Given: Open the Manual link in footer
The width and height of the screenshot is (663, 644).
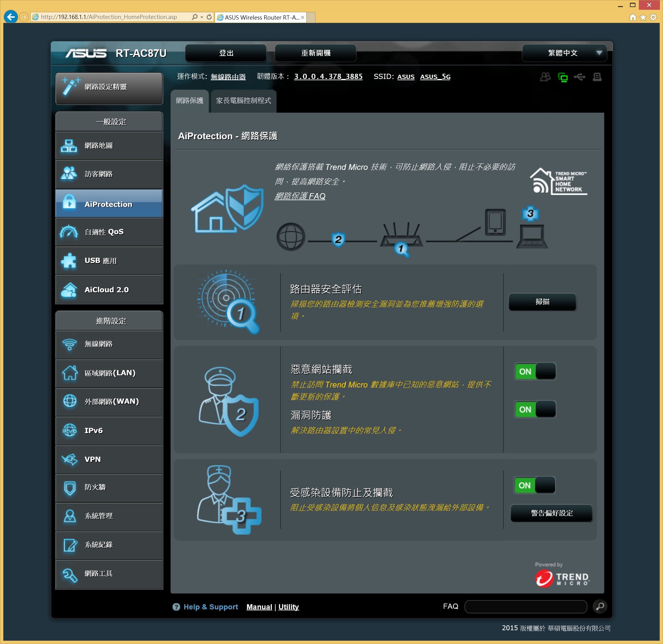Looking at the screenshot, I should coord(259,607).
